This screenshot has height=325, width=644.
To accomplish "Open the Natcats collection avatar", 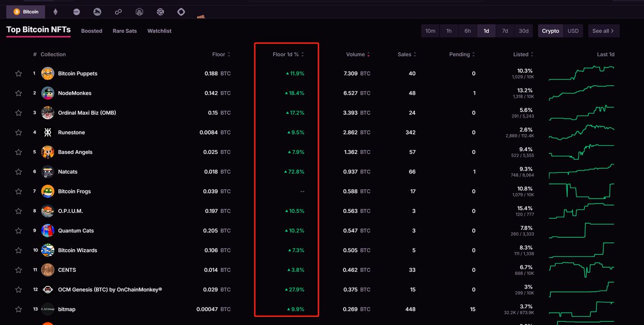I will [48, 172].
